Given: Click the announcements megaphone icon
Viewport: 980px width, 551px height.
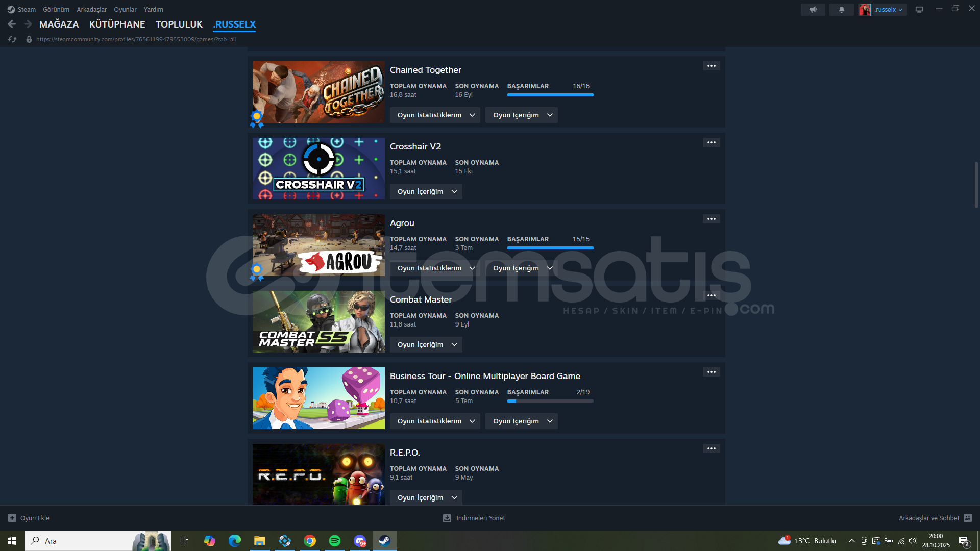Looking at the screenshot, I should [x=813, y=10].
